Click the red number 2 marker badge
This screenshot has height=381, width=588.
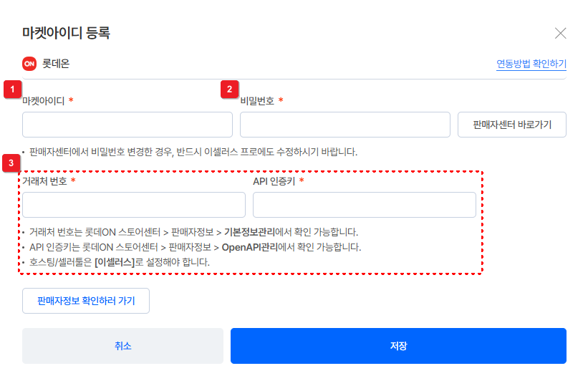point(229,89)
